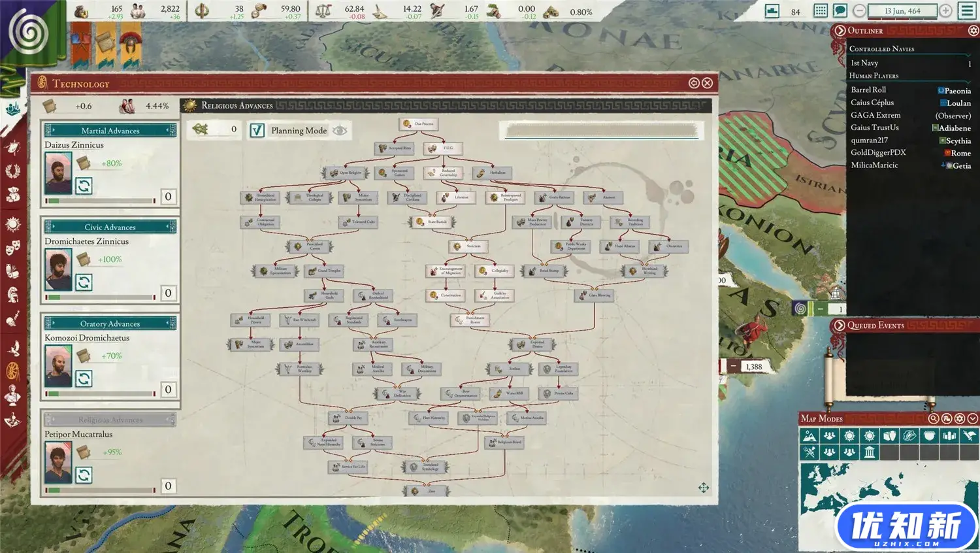Viewport: 980px width, 553px height.
Task: Switch to the Civic Advances tab
Action: [x=110, y=227]
